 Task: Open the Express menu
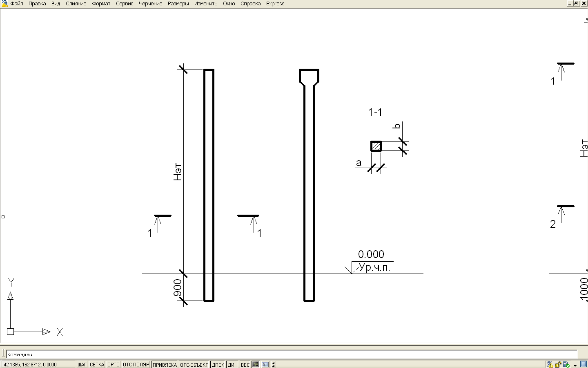pyautogui.click(x=275, y=4)
